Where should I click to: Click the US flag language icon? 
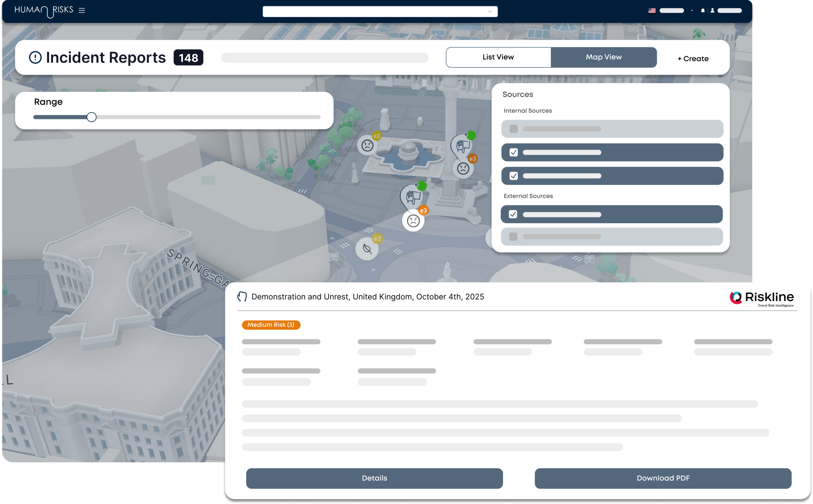(652, 11)
